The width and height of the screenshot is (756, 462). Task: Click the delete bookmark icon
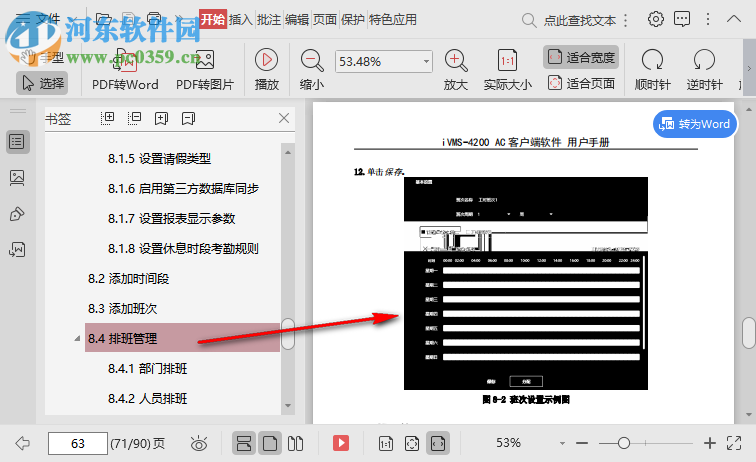pyautogui.click(x=189, y=118)
